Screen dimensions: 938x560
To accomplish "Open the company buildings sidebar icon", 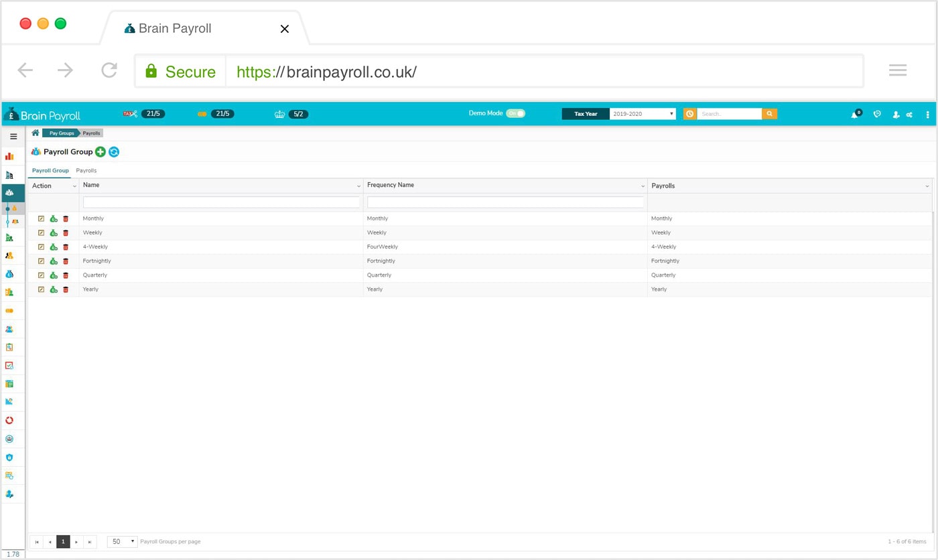I will [x=9, y=175].
